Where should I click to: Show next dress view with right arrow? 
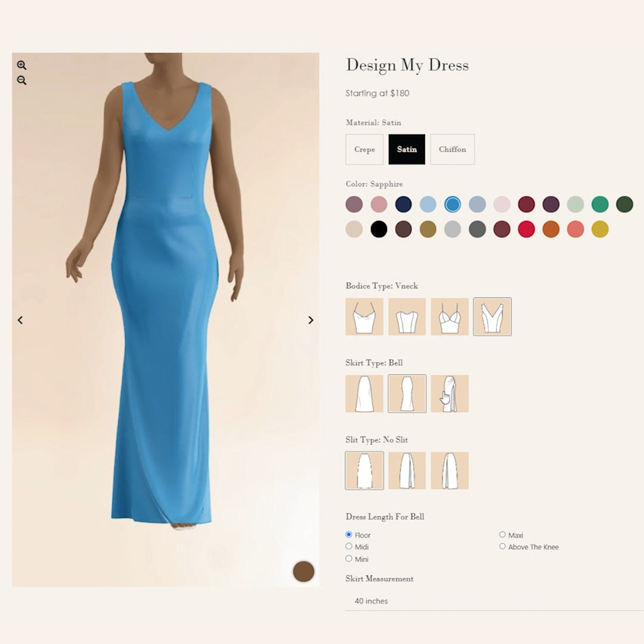pos(311,320)
